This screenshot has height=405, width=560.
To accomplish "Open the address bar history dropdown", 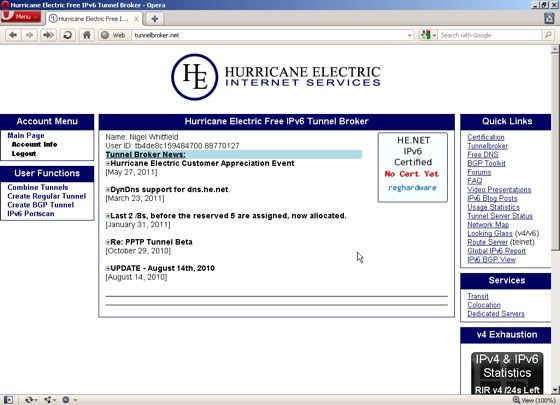I will click(410, 35).
